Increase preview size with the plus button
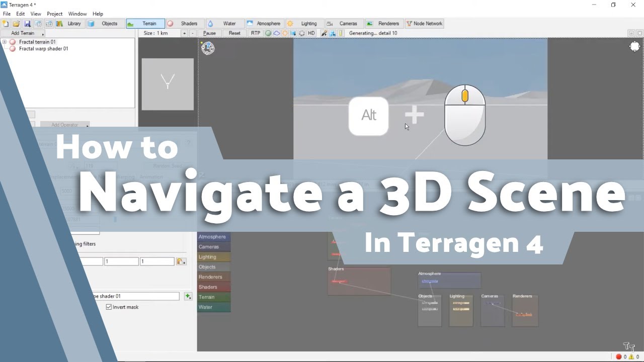 [184, 33]
